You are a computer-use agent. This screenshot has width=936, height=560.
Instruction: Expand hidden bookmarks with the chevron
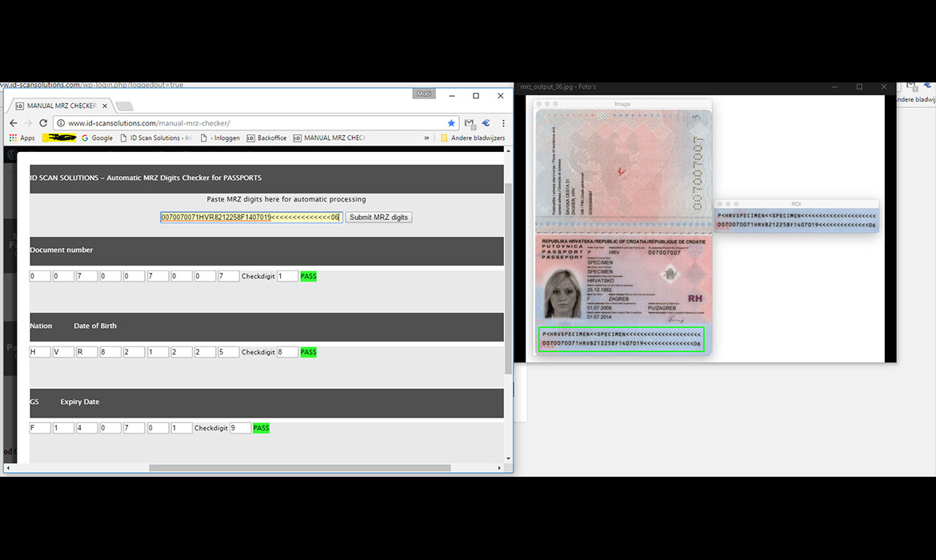426,138
